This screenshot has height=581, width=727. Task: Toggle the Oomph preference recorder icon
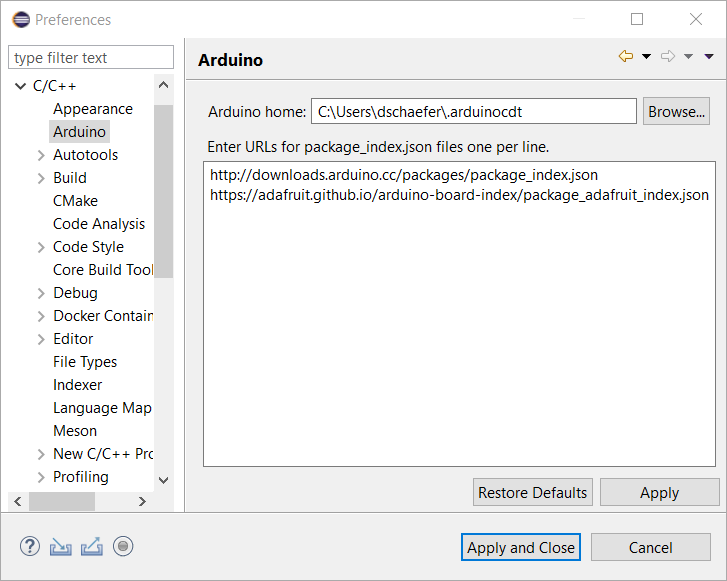coord(123,546)
